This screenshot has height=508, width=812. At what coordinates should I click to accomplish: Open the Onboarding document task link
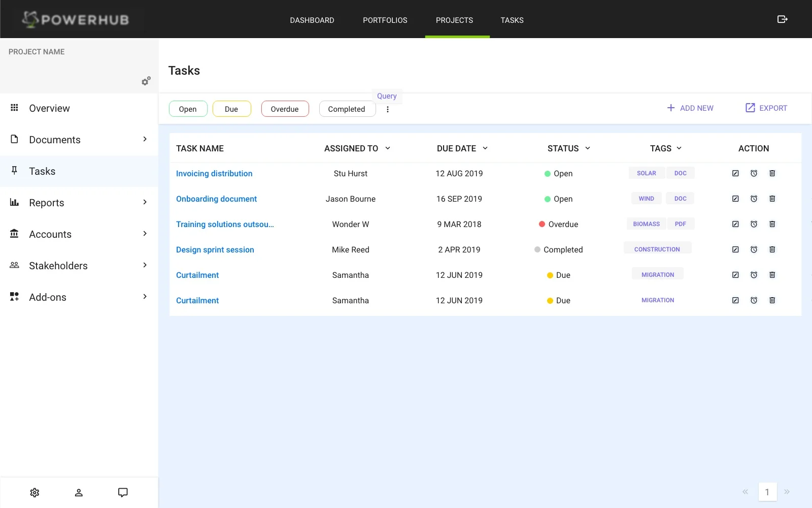pyautogui.click(x=217, y=199)
